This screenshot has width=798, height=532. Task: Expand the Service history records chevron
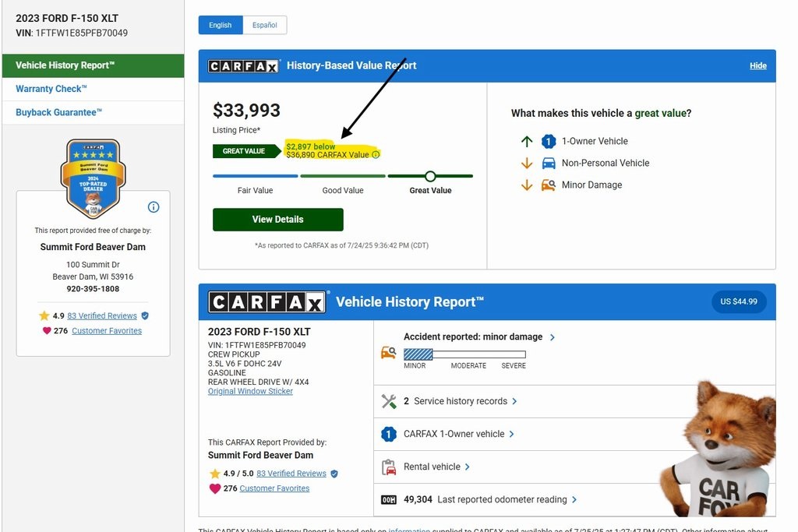click(514, 401)
